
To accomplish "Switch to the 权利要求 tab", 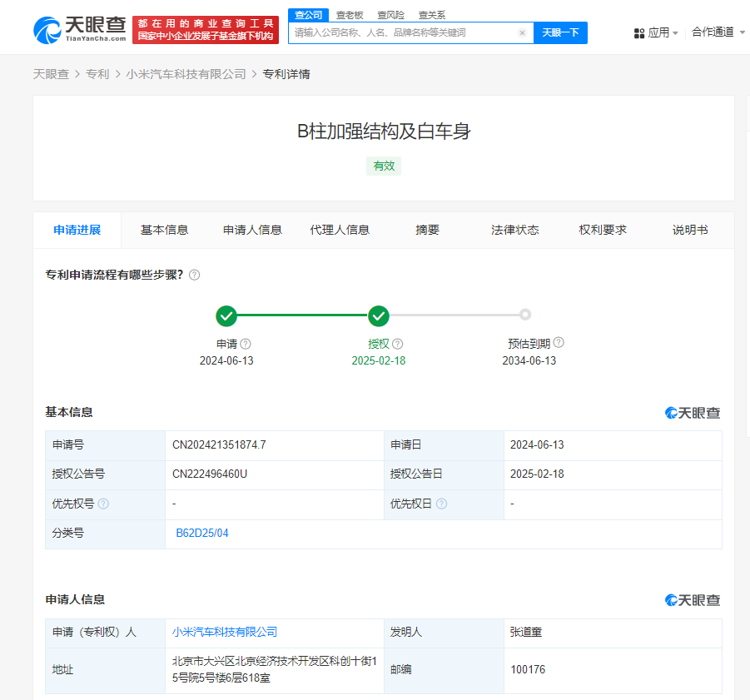I will click(x=603, y=230).
